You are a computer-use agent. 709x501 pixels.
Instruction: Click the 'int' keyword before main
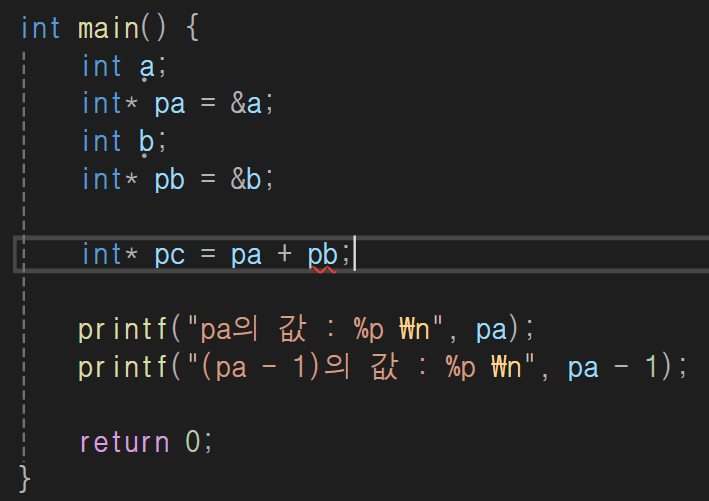pos(40,29)
